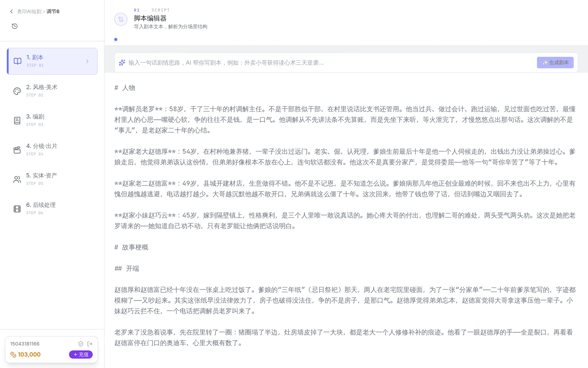The image size is (588, 368).
Task: Click the '# 人物' heading in script
Action: tap(125, 88)
